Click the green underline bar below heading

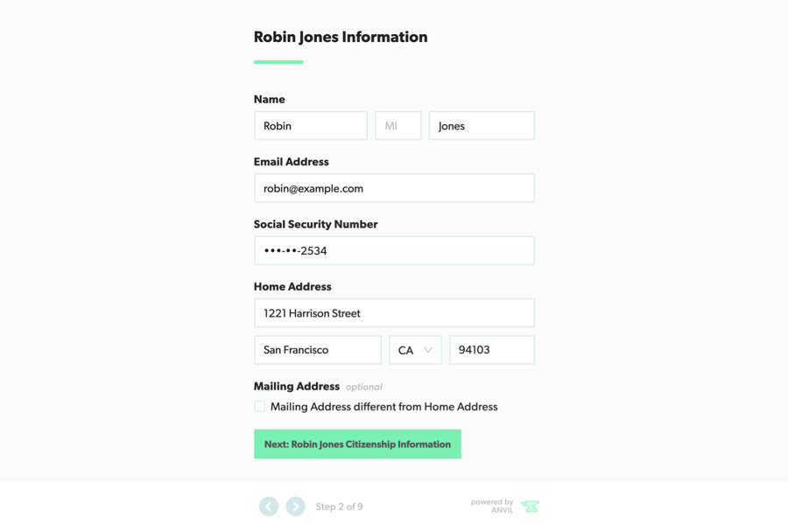[278, 62]
